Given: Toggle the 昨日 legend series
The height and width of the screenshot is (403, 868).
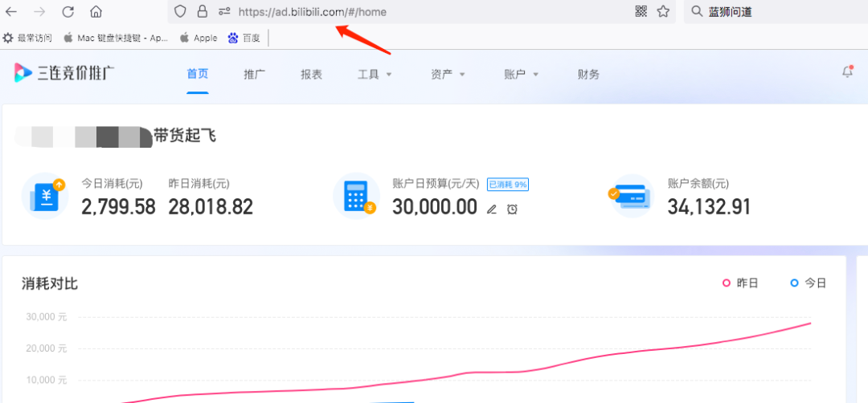Looking at the screenshot, I should (740, 283).
